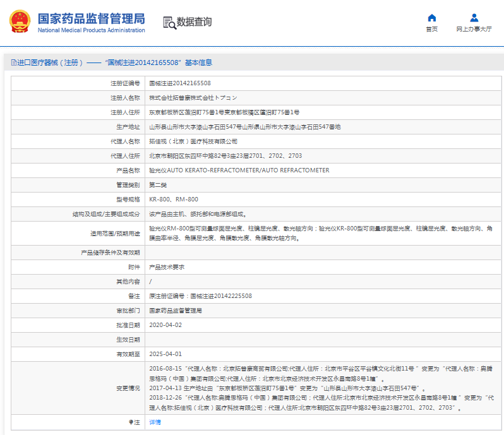Click registration number 国械注进20142165508 in table

[180, 83]
